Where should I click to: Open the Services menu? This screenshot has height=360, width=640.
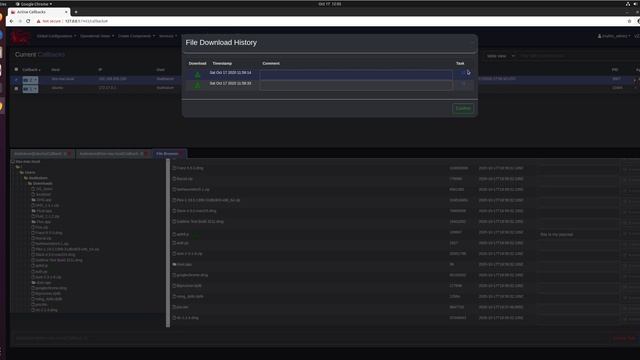coord(168,36)
